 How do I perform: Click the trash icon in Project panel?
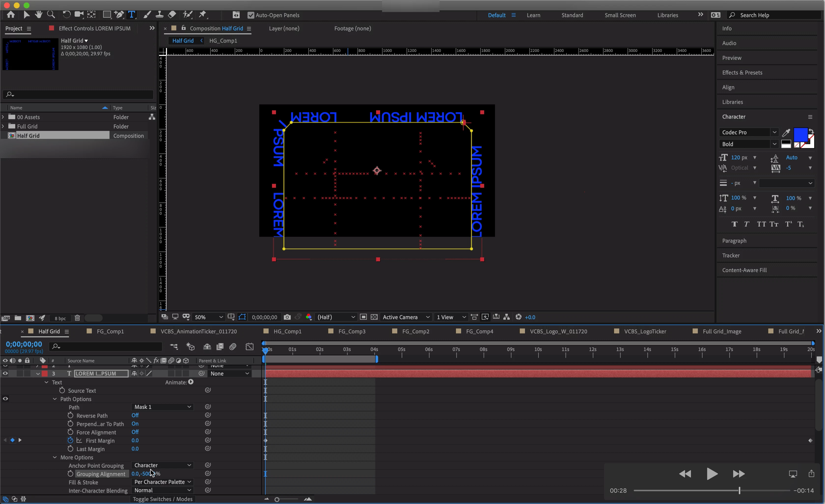(x=77, y=318)
